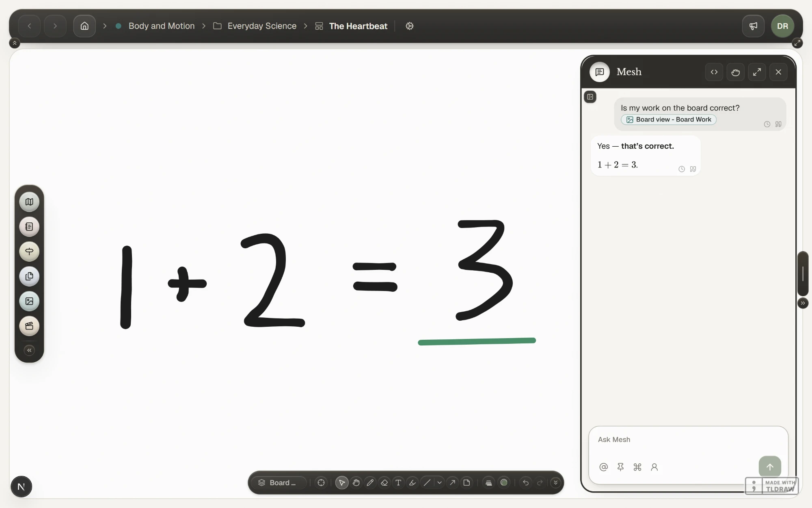Open the Board layers selector
Image resolution: width=812 pixels, height=508 pixels.
pos(279,482)
